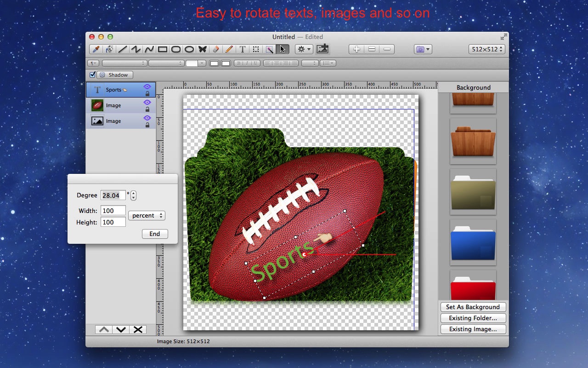
Task: Open the purple folder dropdown menu
Action: pyautogui.click(x=423, y=49)
